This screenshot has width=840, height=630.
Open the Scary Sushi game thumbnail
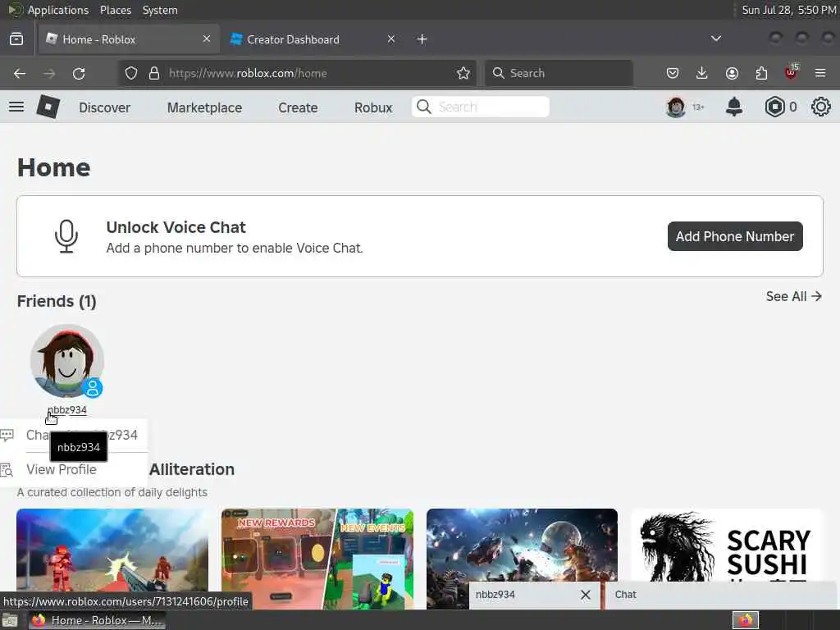(727, 546)
